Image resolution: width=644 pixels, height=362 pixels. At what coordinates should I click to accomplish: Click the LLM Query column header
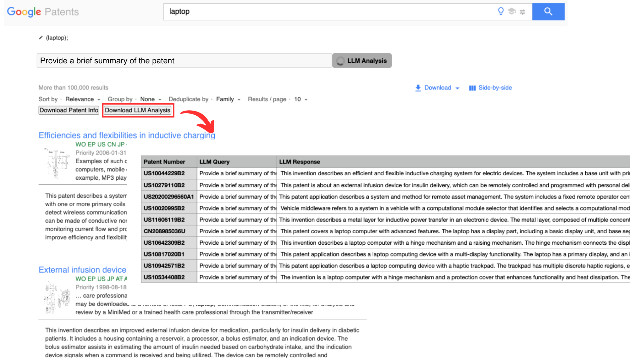[237, 162]
